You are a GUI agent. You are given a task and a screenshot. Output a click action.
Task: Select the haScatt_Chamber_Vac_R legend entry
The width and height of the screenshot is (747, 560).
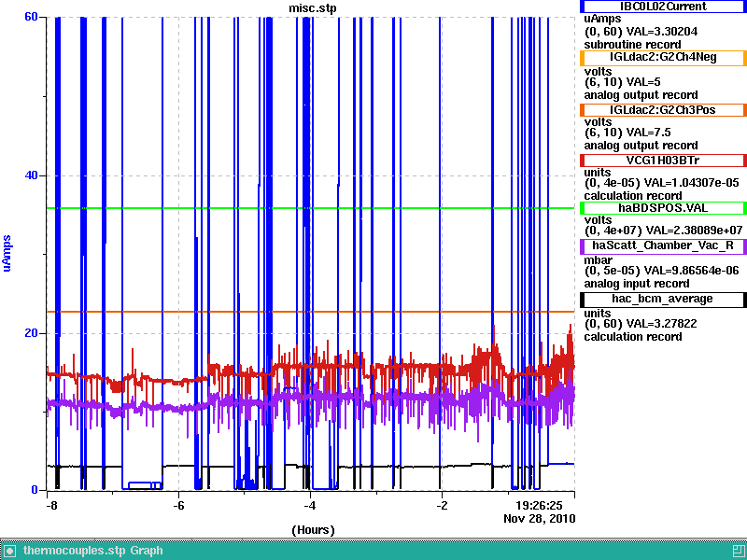click(x=663, y=245)
